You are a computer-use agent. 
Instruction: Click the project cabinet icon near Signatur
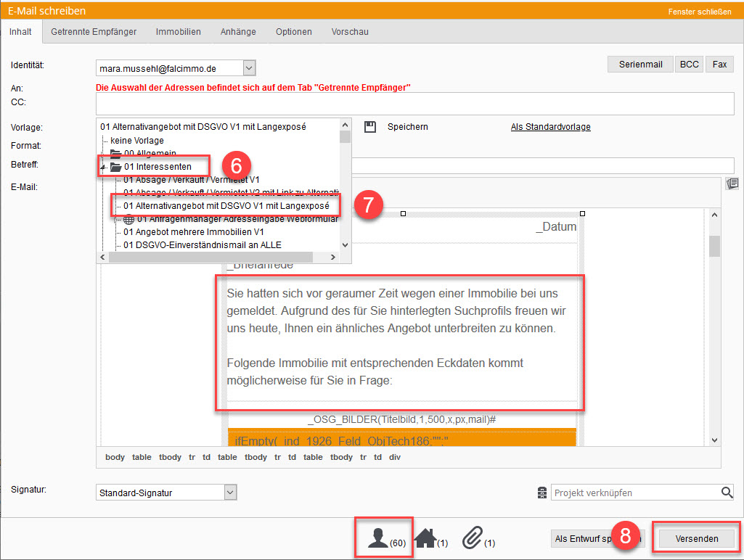(541, 493)
